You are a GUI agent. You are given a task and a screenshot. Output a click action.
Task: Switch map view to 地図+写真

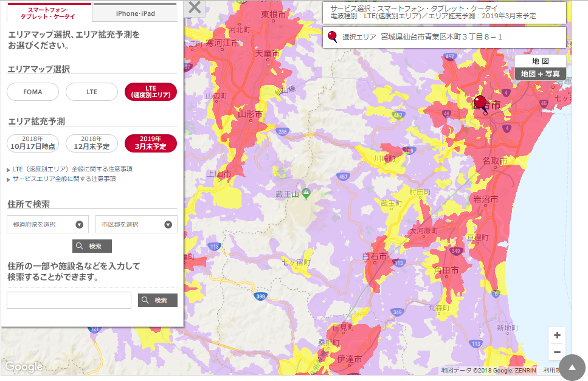[541, 74]
